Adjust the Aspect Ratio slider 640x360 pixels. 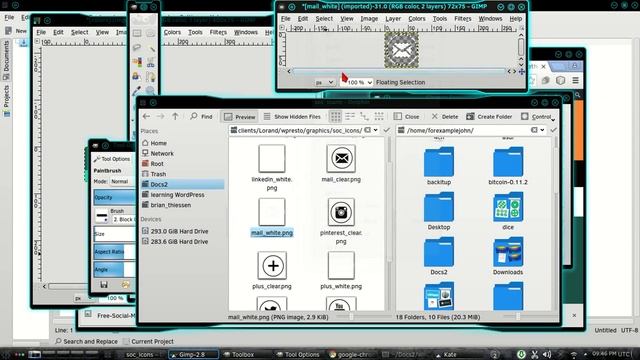(x=114, y=252)
